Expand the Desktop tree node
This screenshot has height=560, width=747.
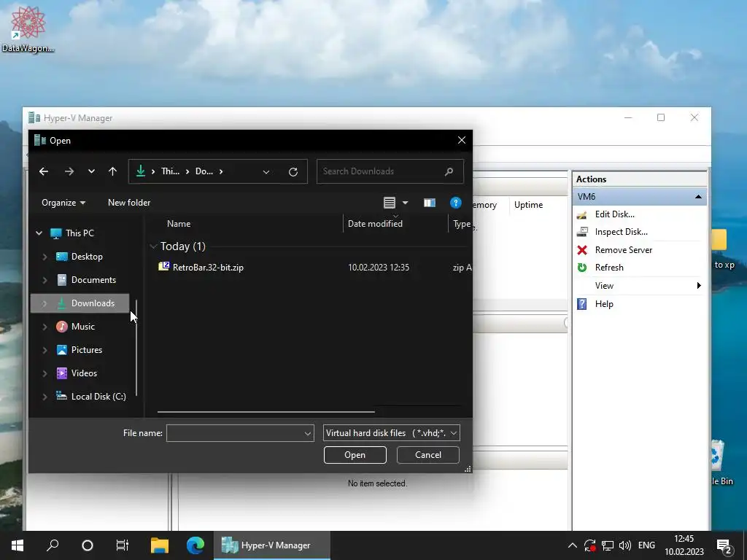pyautogui.click(x=44, y=257)
